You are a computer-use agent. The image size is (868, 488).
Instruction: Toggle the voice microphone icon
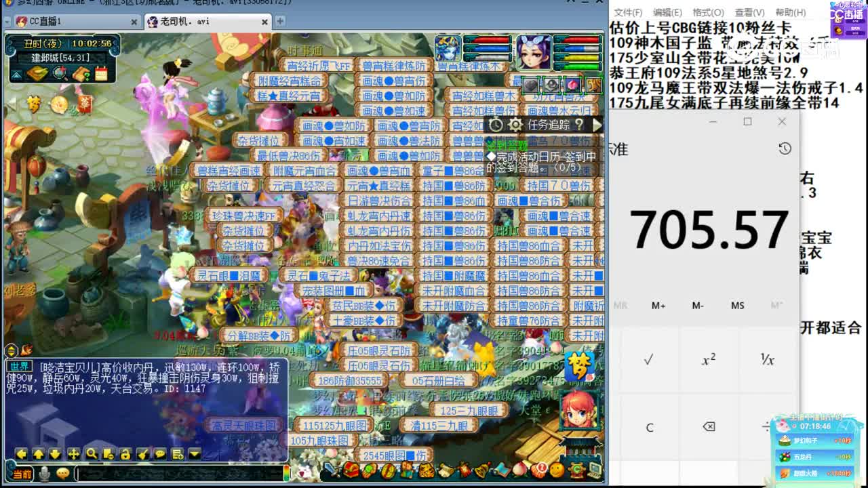(x=45, y=474)
